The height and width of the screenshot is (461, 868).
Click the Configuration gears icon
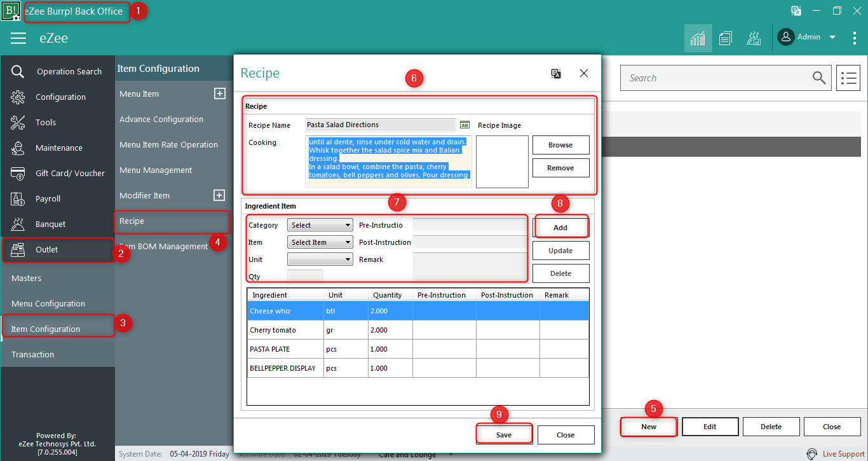coord(18,97)
